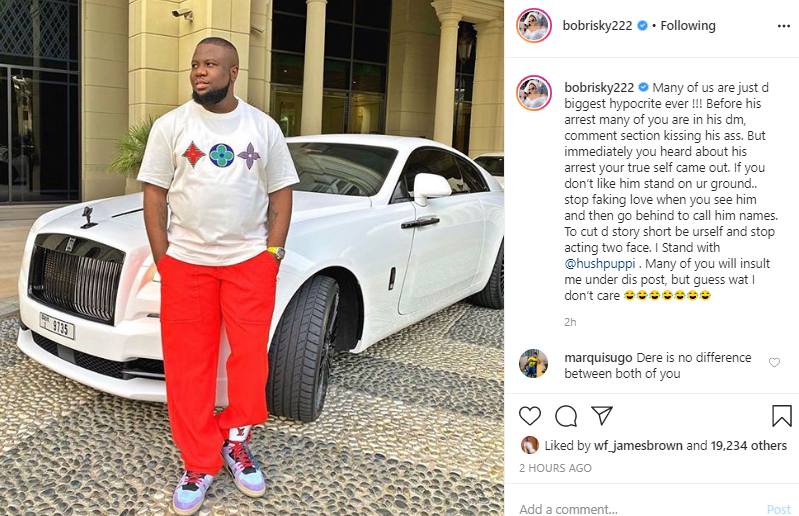Open bobrisky222 avatar beside the caption
The width and height of the screenshot is (799, 516).
534,93
